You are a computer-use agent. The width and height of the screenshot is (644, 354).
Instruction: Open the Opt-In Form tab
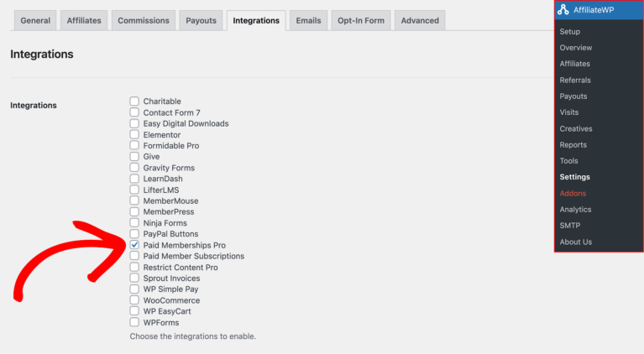pyautogui.click(x=361, y=21)
